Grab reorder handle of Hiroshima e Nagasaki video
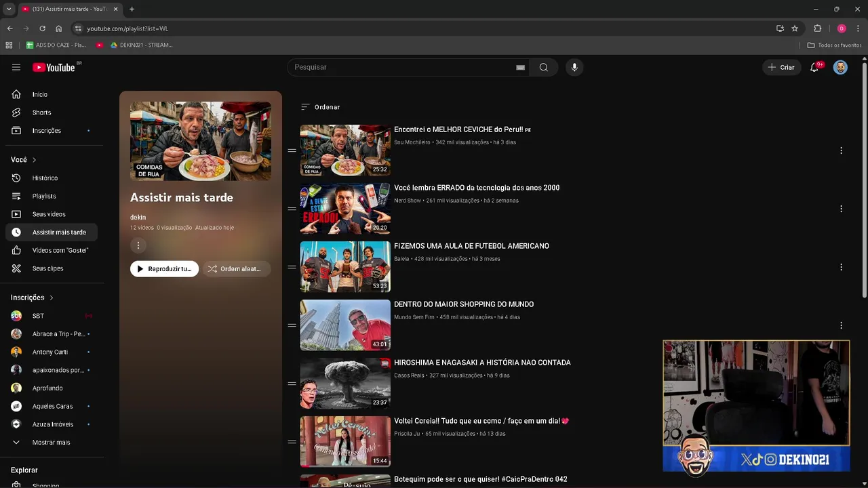This screenshot has height=488, width=868. click(x=292, y=384)
